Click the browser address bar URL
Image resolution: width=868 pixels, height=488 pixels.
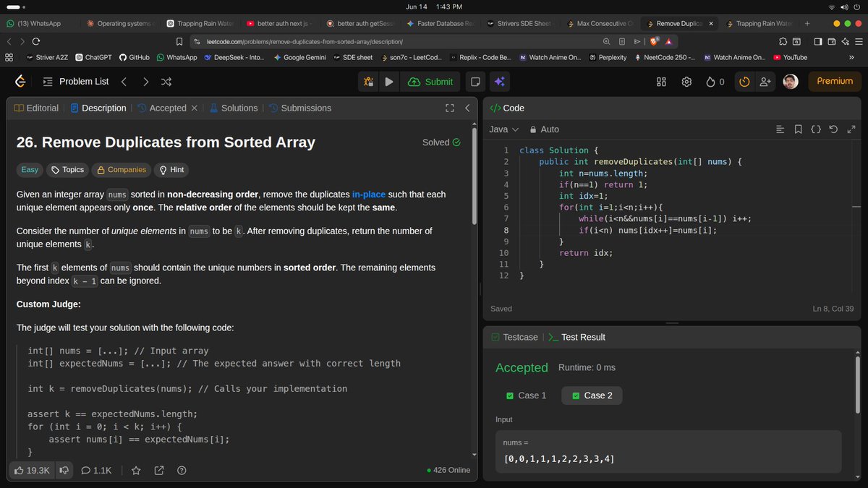(x=304, y=42)
